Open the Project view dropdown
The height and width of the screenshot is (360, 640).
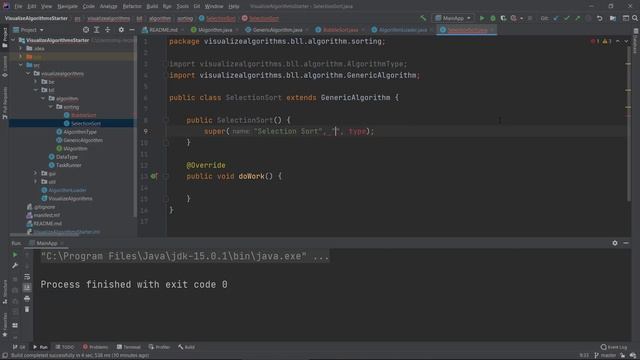pyautogui.click(x=29, y=30)
